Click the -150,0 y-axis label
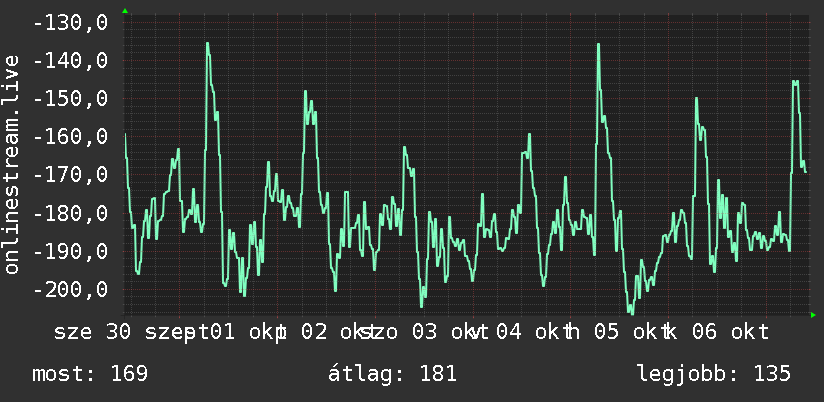This screenshot has height=402, width=824. (70, 99)
